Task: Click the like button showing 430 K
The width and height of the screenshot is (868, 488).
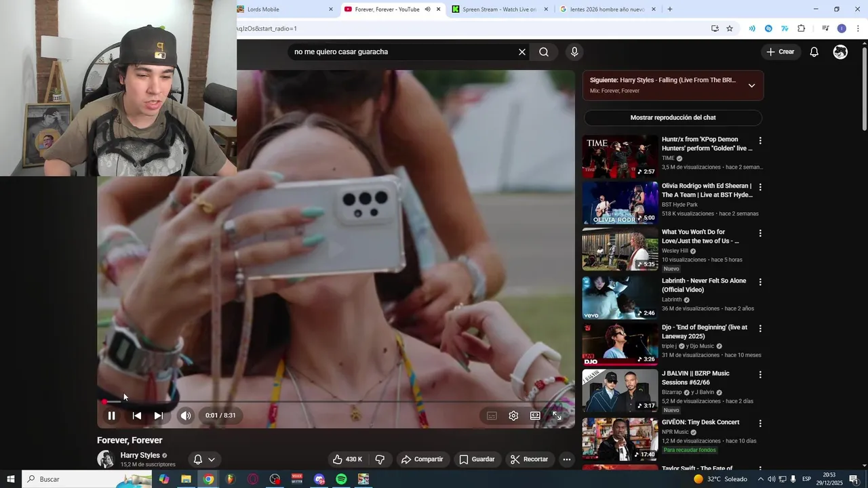Action: (348, 459)
